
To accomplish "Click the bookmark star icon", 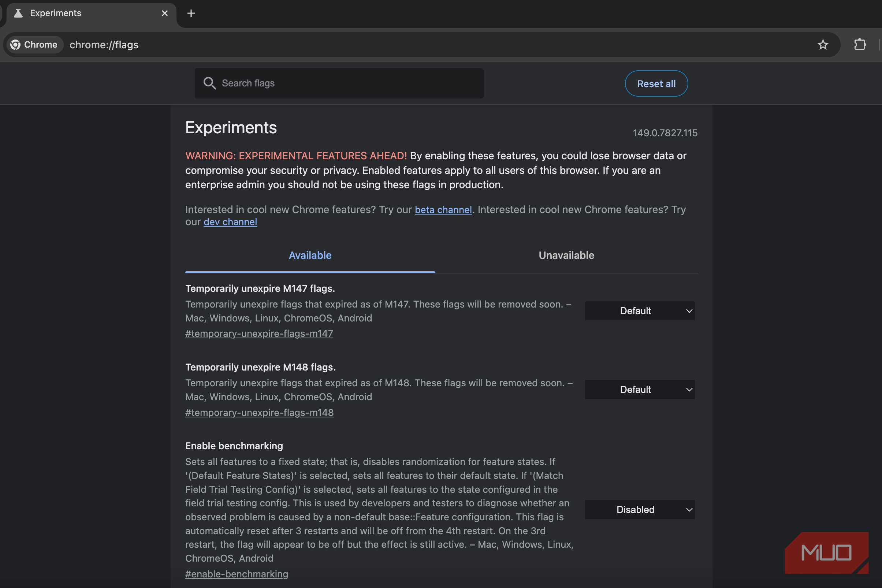I will click(x=823, y=45).
